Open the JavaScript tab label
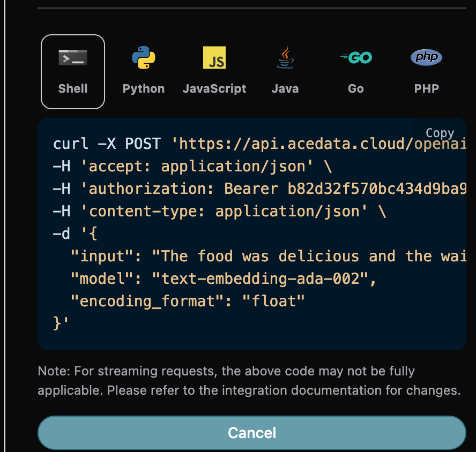 pyautogui.click(x=214, y=89)
